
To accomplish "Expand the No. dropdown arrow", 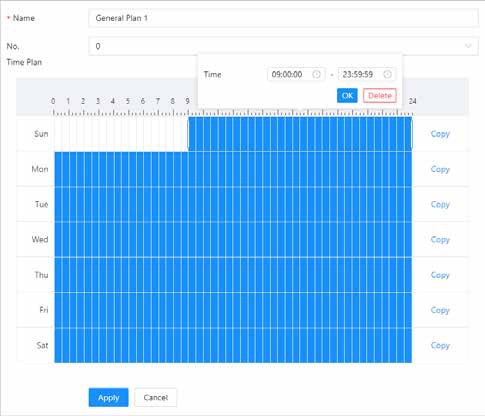I will (468, 46).
